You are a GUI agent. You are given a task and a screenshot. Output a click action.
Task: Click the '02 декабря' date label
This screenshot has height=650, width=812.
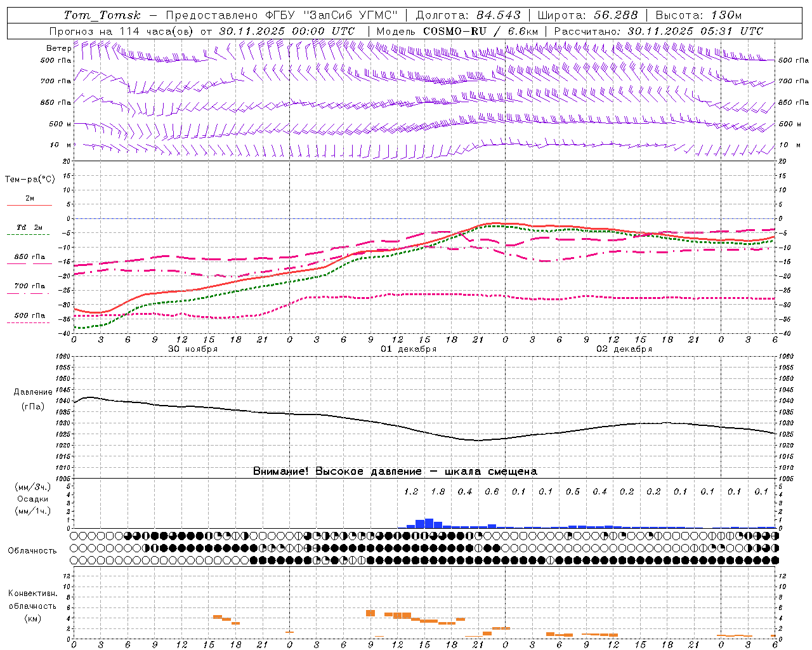(x=624, y=348)
